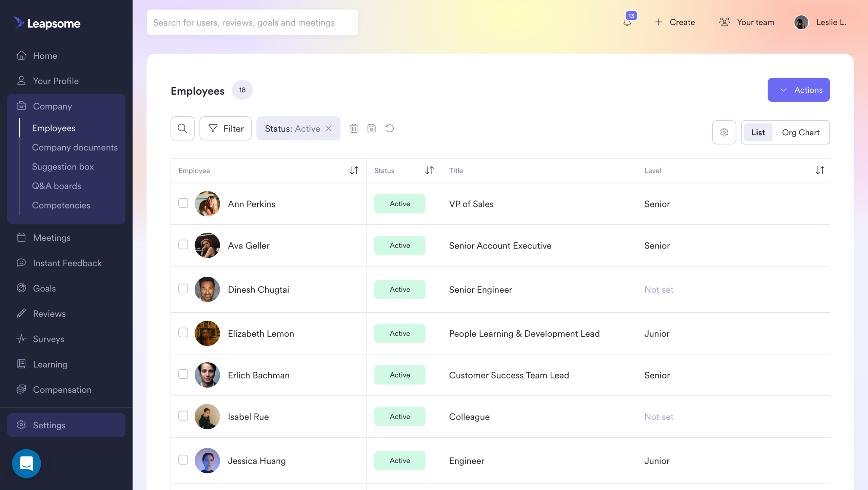Remove the Status: Active filter chip
The height and width of the screenshot is (490, 868).
point(329,129)
